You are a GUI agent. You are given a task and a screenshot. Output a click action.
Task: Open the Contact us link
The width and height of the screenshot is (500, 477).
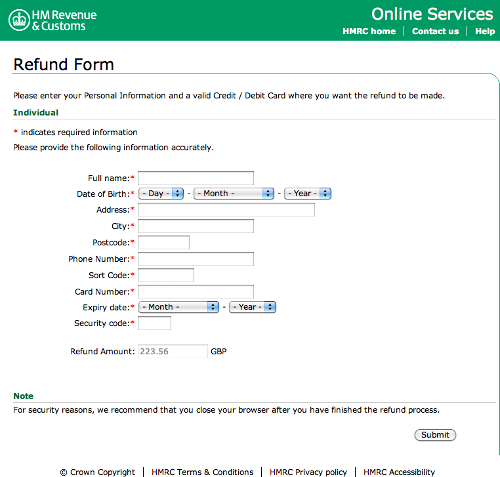coord(435,31)
